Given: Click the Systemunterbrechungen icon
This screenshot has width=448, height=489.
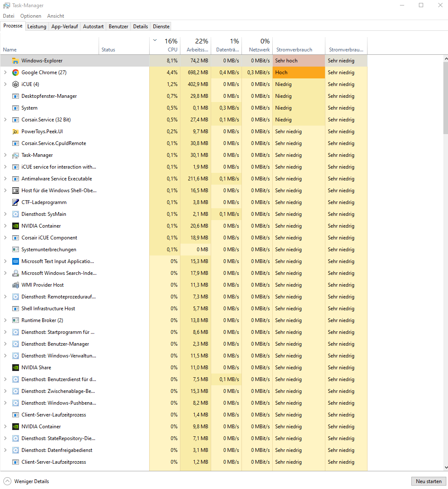Looking at the screenshot, I should point(15,250).
